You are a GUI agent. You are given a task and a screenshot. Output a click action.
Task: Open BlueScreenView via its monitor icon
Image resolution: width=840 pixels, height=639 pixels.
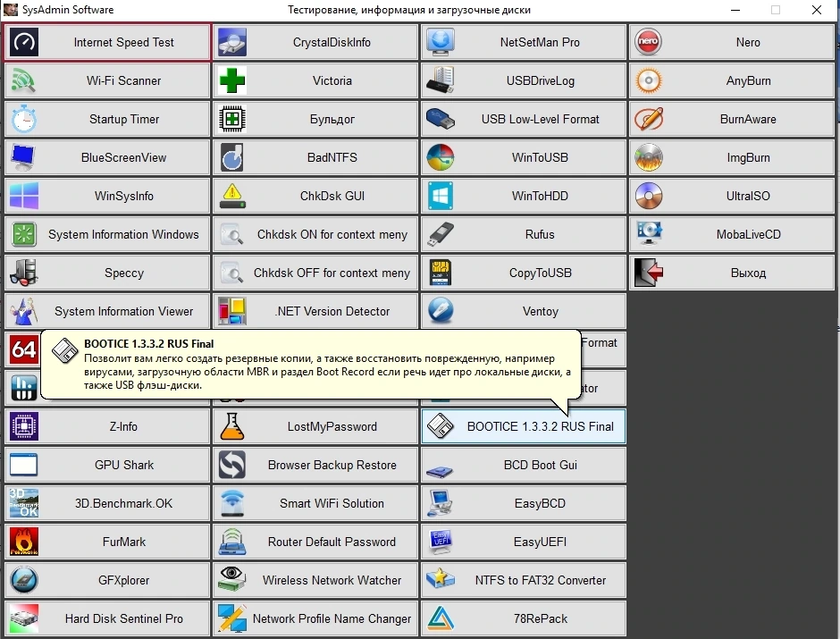[24, 157]
